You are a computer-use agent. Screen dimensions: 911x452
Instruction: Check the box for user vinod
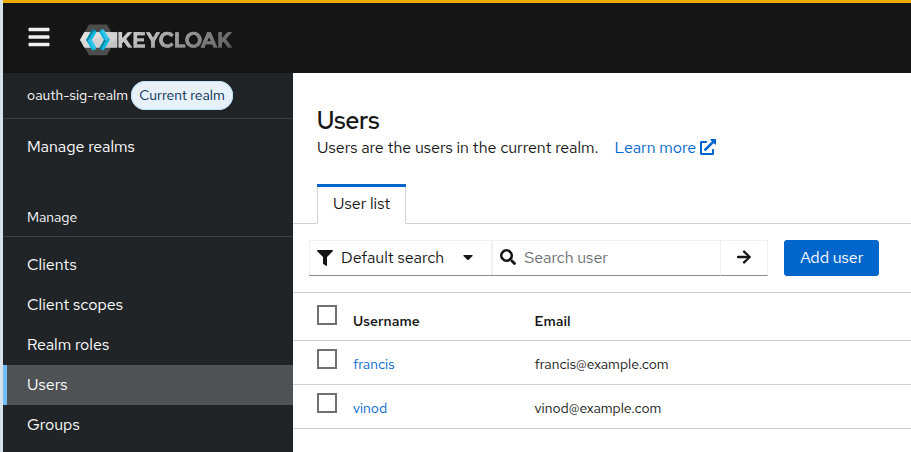click(x=327, y=403)
